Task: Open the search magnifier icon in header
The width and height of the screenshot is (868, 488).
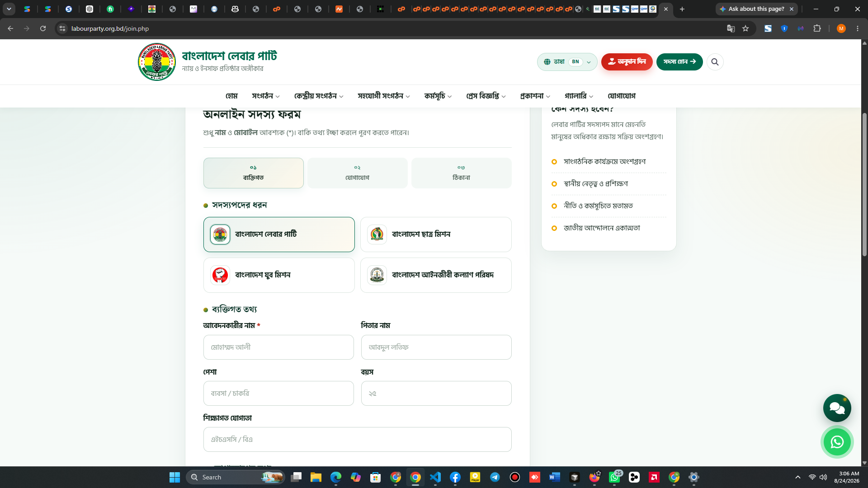Action: pos(715,62)
